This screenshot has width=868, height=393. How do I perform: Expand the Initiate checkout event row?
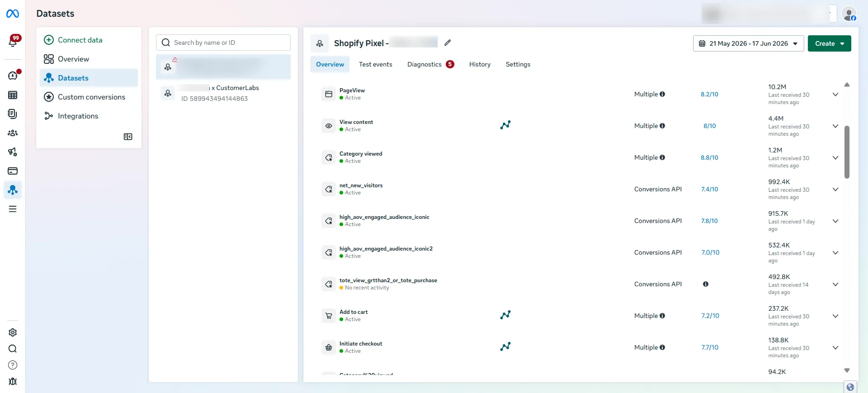click(x=835, y=348)
